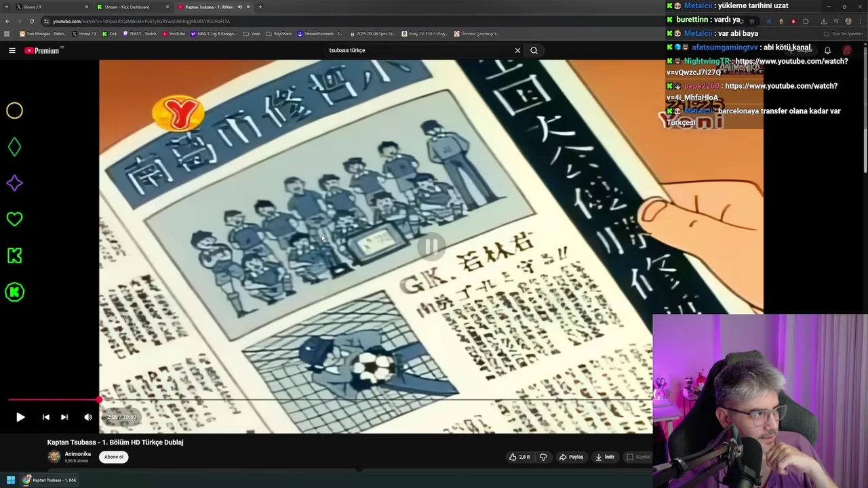Open a new browser tab
The width and height of the screenshot is (868, 488).
[260, 7]
